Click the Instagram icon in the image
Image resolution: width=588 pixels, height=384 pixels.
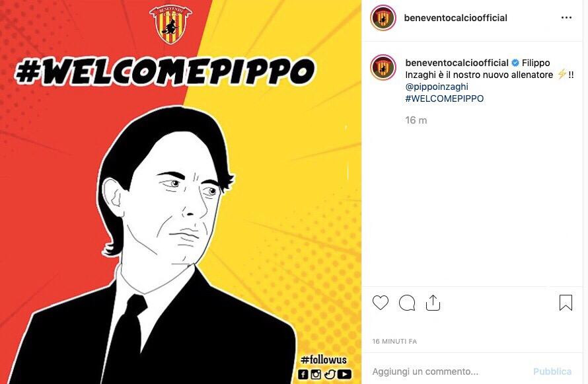click(316, 374)
